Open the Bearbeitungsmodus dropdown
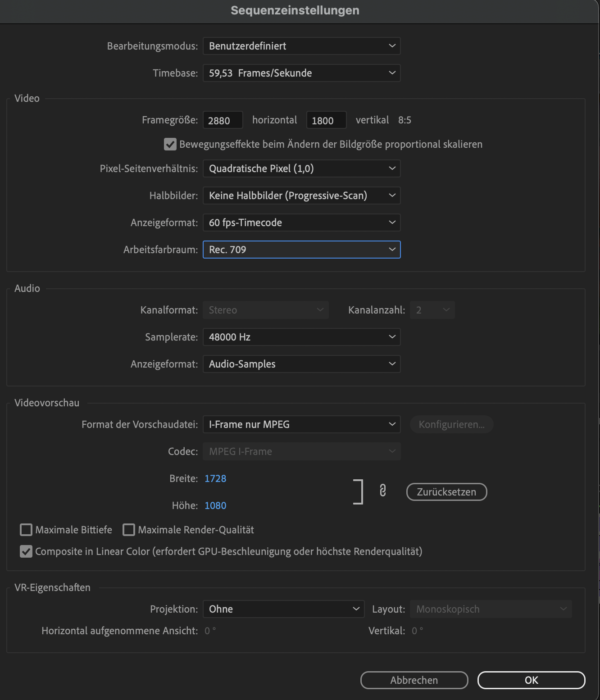 click(301, 45)
